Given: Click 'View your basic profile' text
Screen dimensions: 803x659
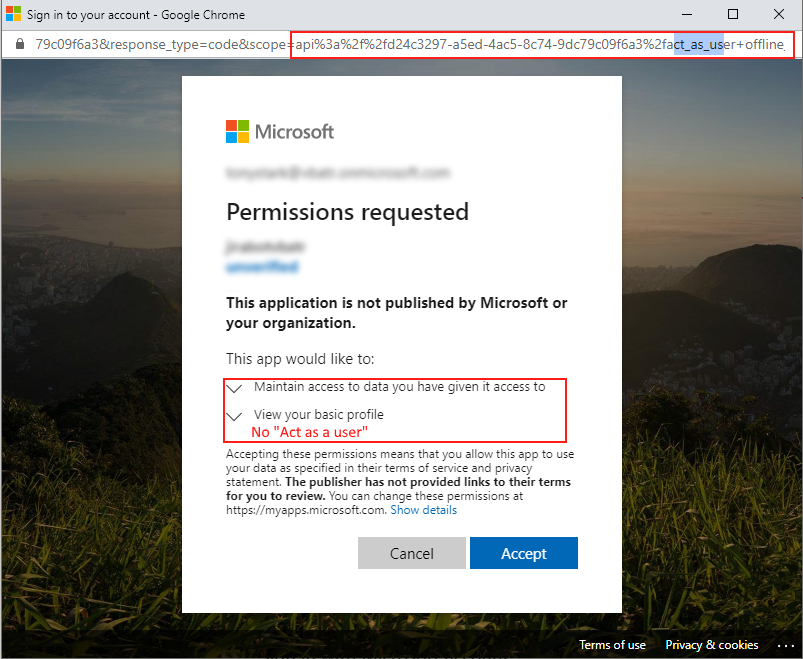Looking at the screenshot, I should pos(319,414).
